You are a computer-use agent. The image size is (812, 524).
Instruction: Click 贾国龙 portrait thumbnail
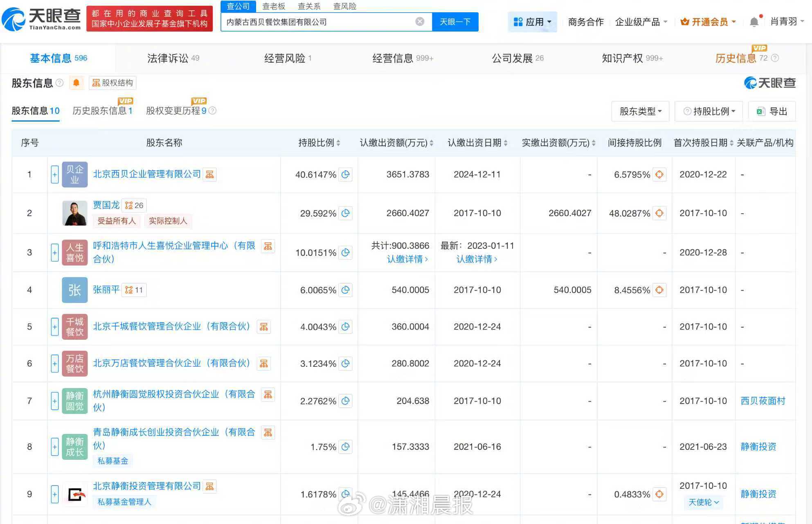pyautogui.click(x=74, y=213)
